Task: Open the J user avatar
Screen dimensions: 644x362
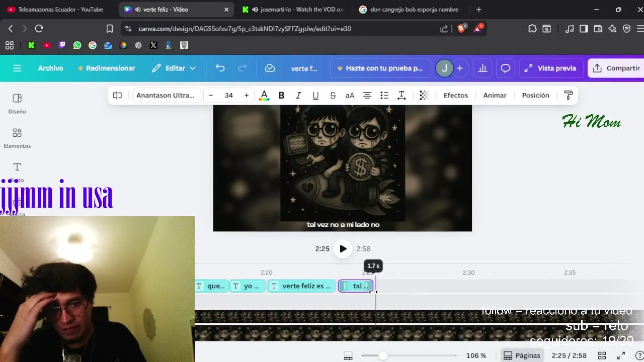Action: [x=444, y=68]
